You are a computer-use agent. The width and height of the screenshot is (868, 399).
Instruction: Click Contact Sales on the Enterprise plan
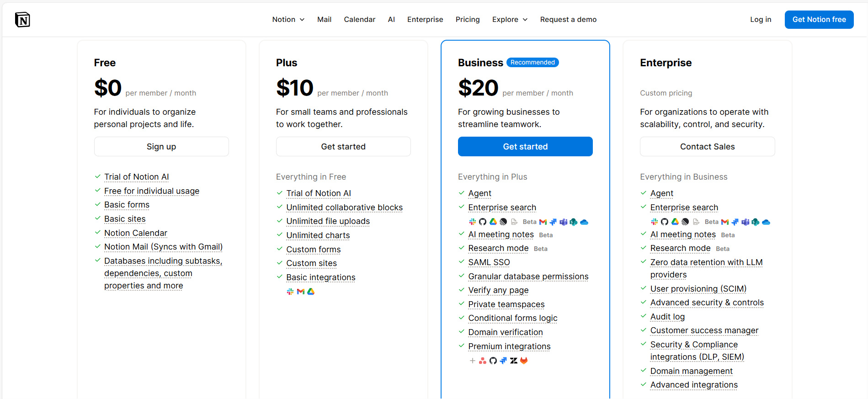(x=707, y=147)
